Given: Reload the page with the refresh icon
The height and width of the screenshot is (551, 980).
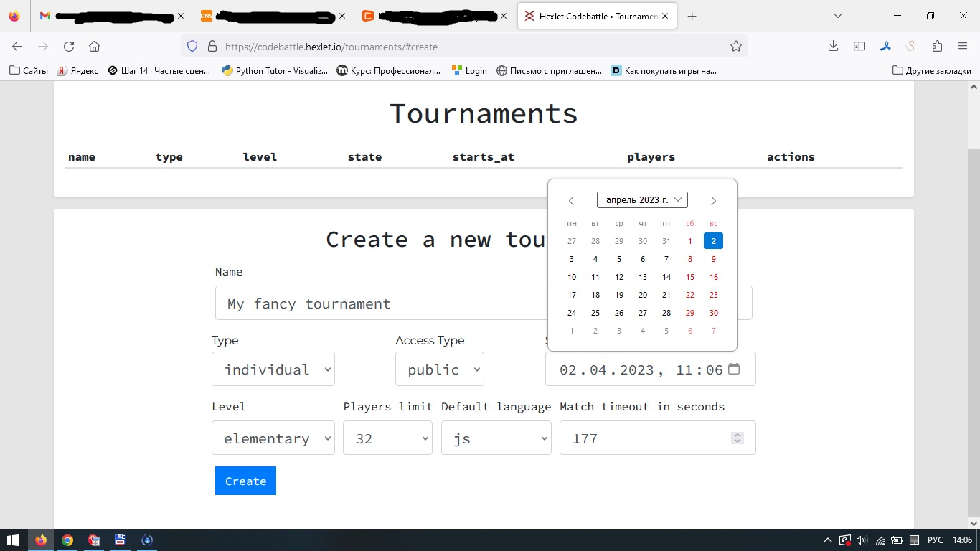Looking at the screenshot, I should coord(68,45).
